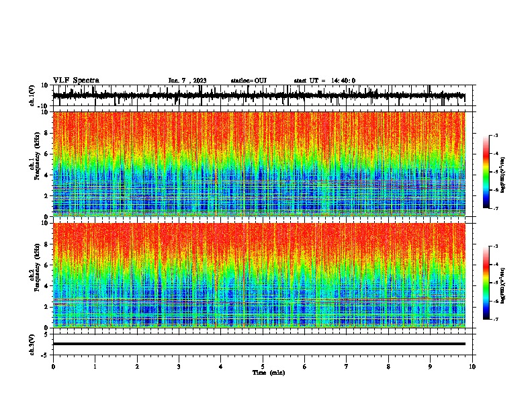Click the "-7" label on upper color bar

(495, 208)
